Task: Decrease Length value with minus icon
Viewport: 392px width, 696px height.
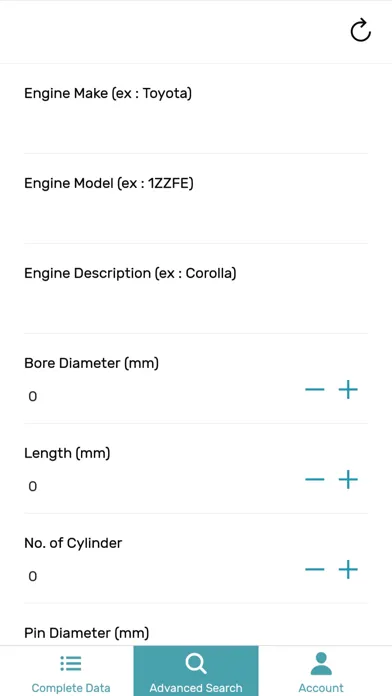Action: 315,479
